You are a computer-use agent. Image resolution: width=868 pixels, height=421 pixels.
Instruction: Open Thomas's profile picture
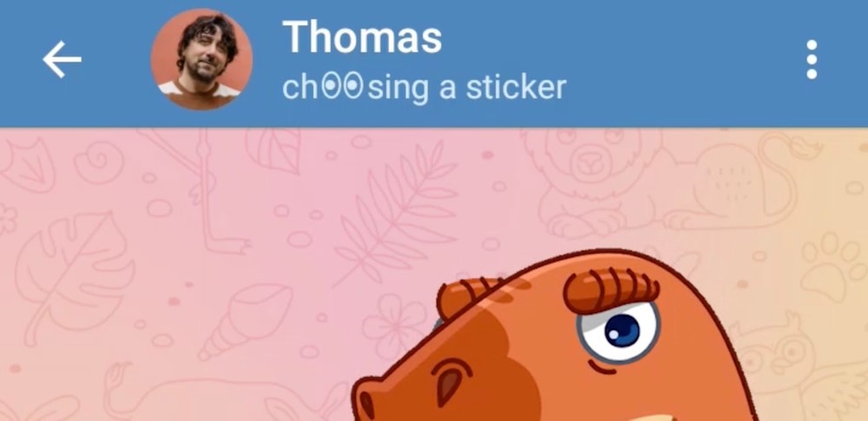(x=201, y=59)
